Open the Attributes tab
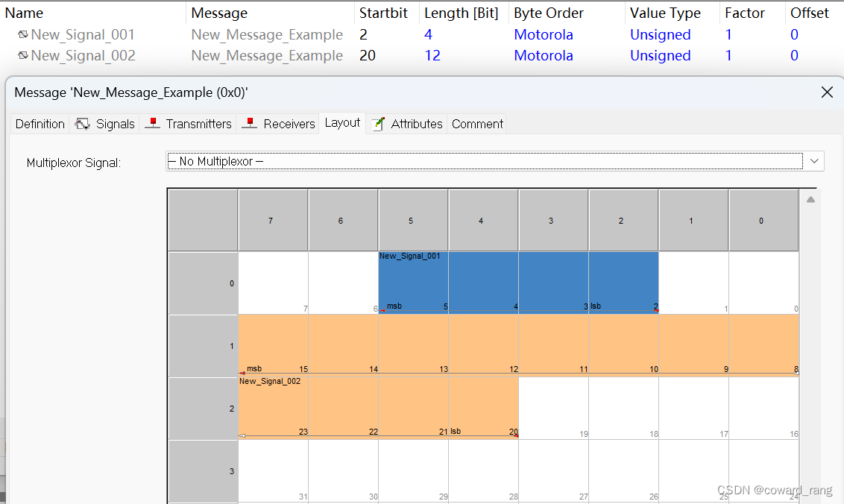Image resolution: width=844 pixels, height=504 pixels. click(408, 124)
